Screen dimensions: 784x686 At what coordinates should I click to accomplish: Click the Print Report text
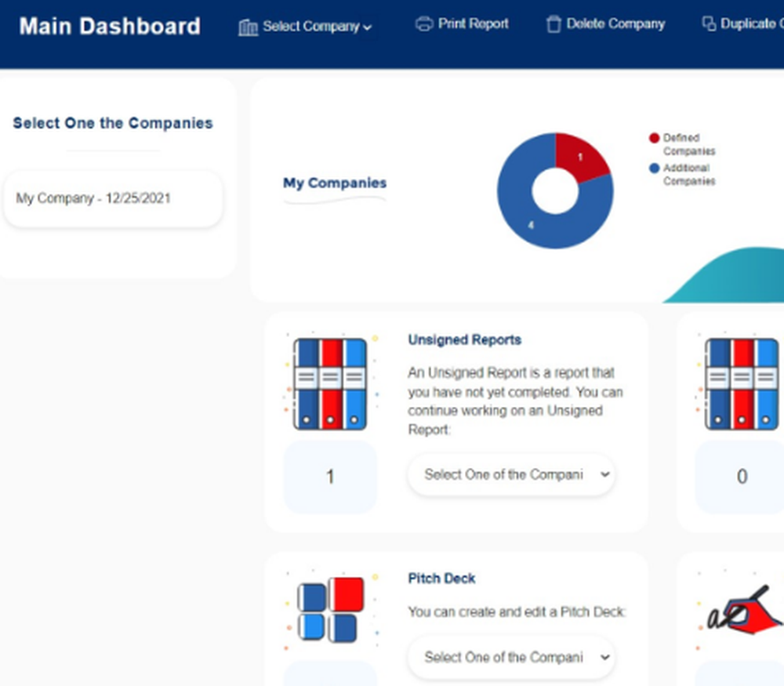[x=473, y=24]
